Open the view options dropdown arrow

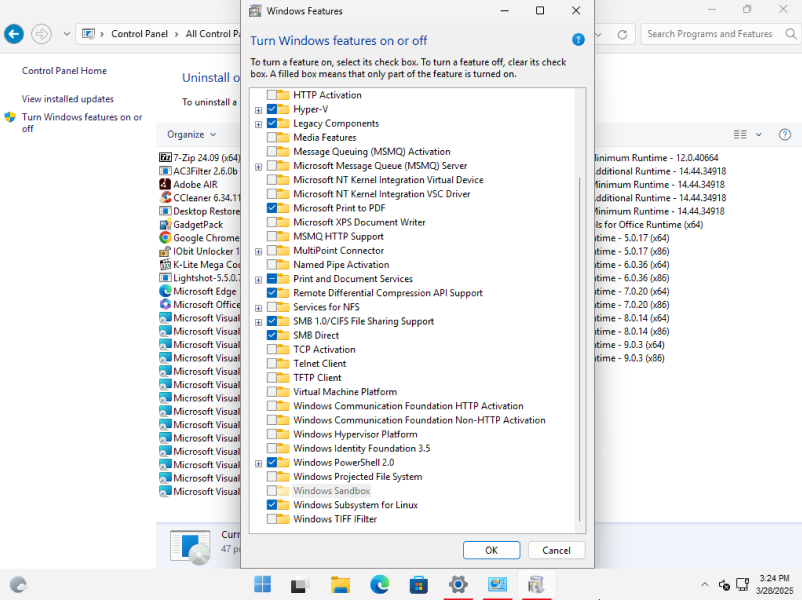pyautogui.click(x=759, y=135)
